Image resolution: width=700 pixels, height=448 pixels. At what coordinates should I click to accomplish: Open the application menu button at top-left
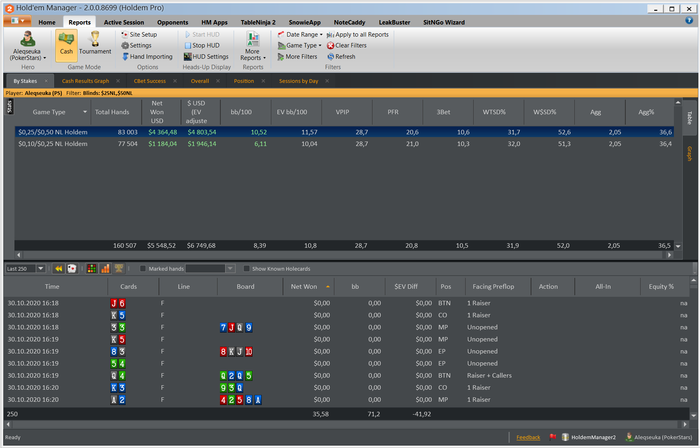point(17,21)
